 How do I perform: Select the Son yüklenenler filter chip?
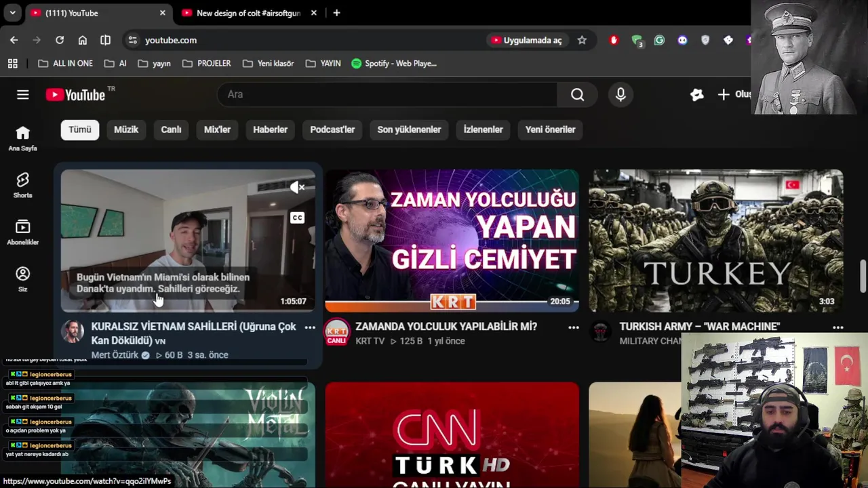[409, 129]
